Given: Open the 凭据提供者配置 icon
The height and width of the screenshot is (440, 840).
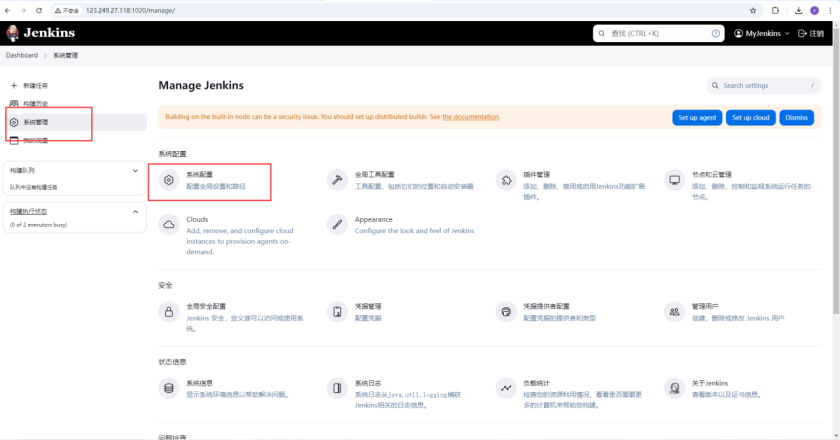Looking at the screenshot, I should (x=506, y=311).
